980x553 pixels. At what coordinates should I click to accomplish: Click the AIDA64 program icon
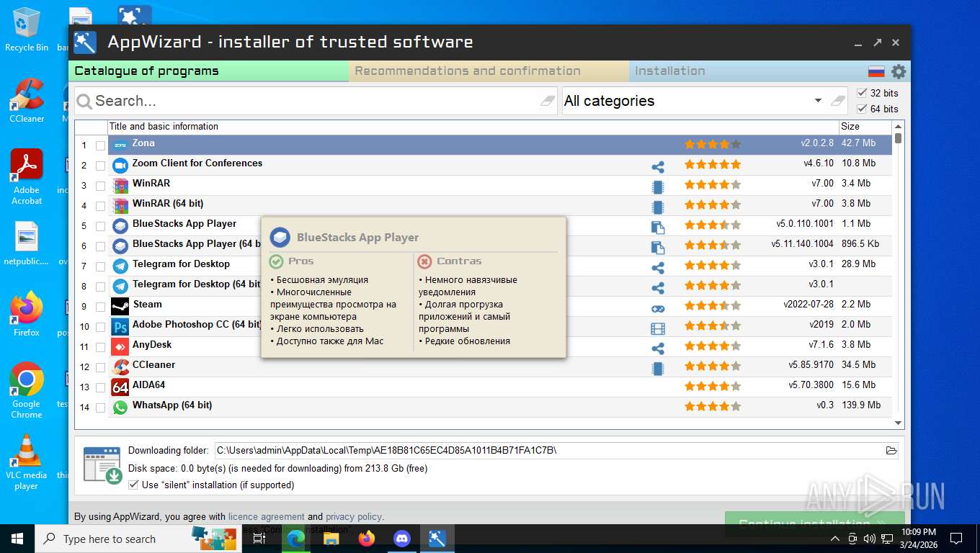(120, 387)
